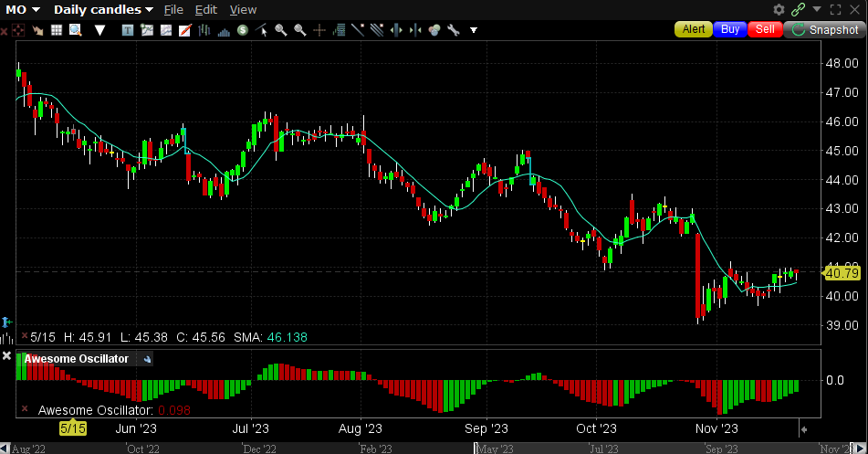This screenshot has height=454, width=868.
Task: Click the crosshair cursor tool icon
Action: (x=319, y=30)
